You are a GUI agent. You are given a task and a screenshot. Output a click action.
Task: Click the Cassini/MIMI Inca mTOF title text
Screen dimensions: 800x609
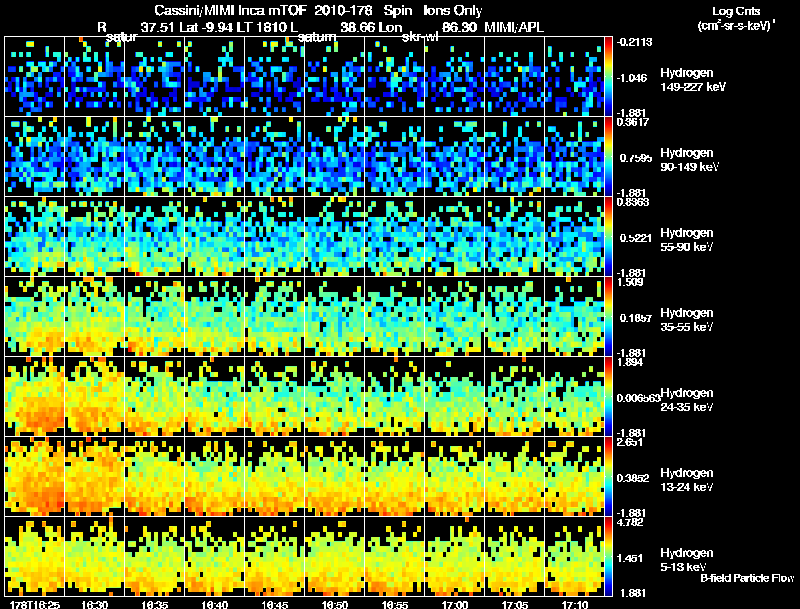click(x=231, y=11)
